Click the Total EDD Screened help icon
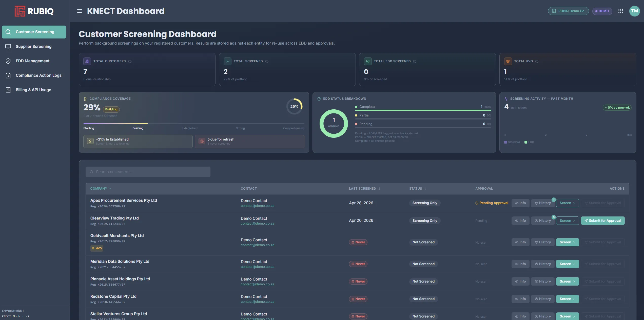 click(415, 61)
